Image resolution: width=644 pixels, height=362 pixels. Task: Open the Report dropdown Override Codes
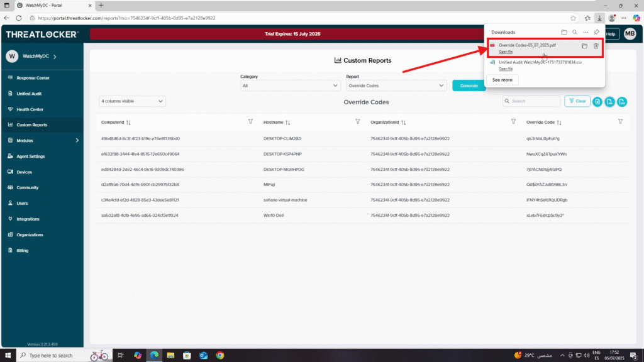pyautogui.click(x=396, y=85)
